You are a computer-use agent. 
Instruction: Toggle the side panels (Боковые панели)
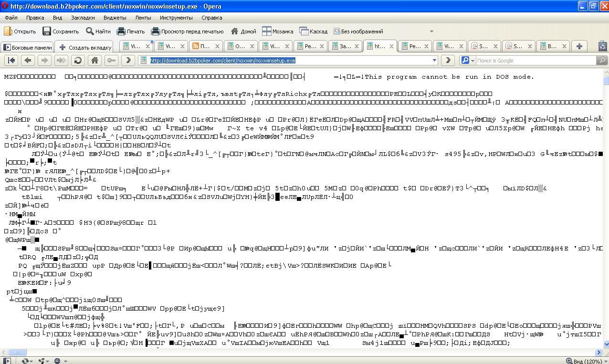point(27,47)
